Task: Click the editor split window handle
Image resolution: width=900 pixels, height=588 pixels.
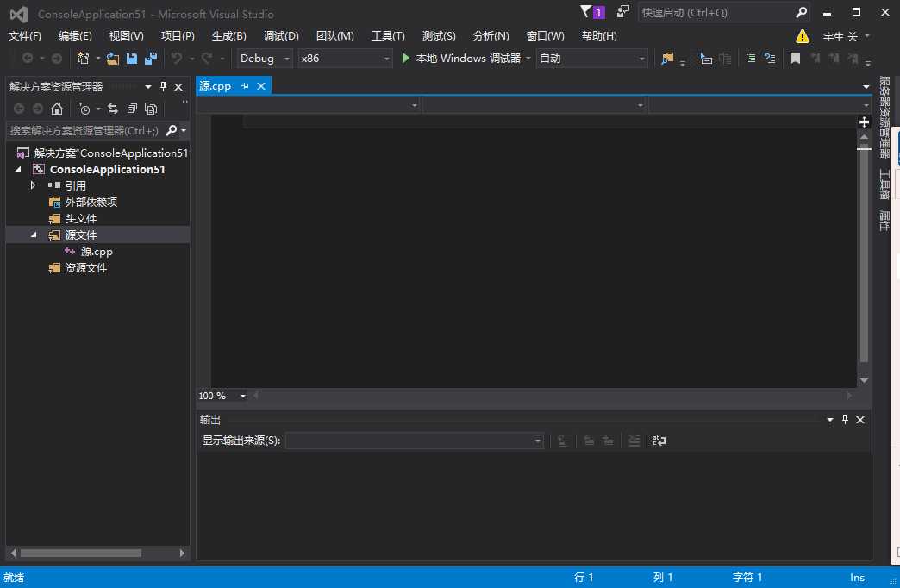Action: pyautogui.click(x=864, y=122)
